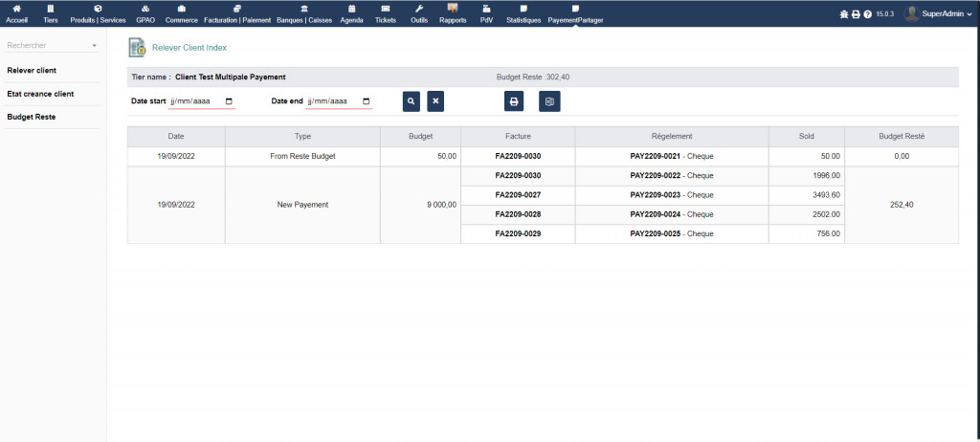
Task: Go to the Banques | Caisses menu
Action: (x=304, y=13)
